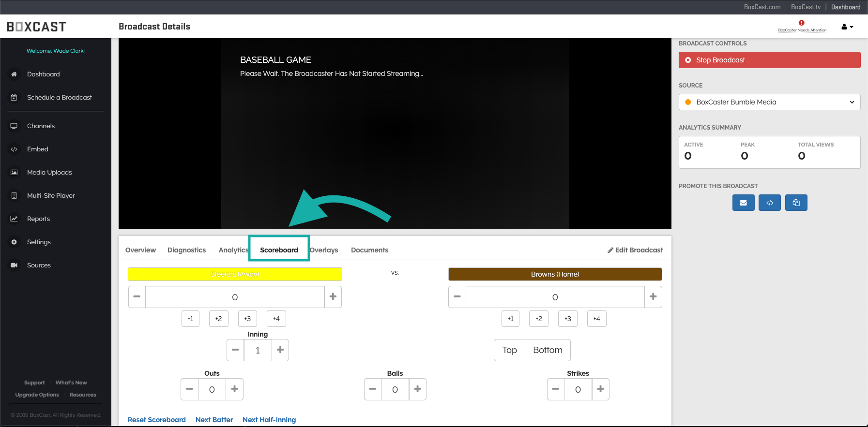The height and width of the screenshot is (427, 868).
Task: Increase the Strikes count by one
Action: tap(600, 389)
